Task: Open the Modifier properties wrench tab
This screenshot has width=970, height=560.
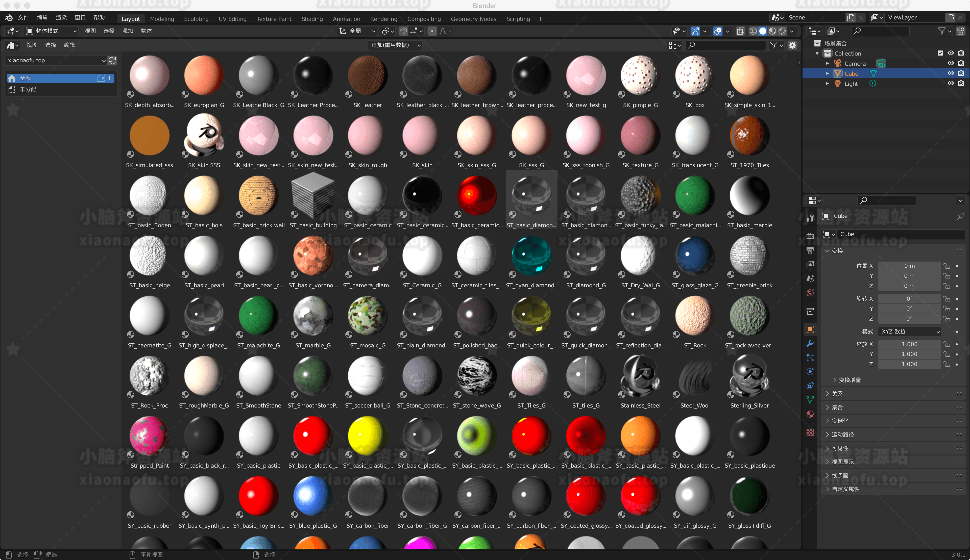Action: click(810, 343)
